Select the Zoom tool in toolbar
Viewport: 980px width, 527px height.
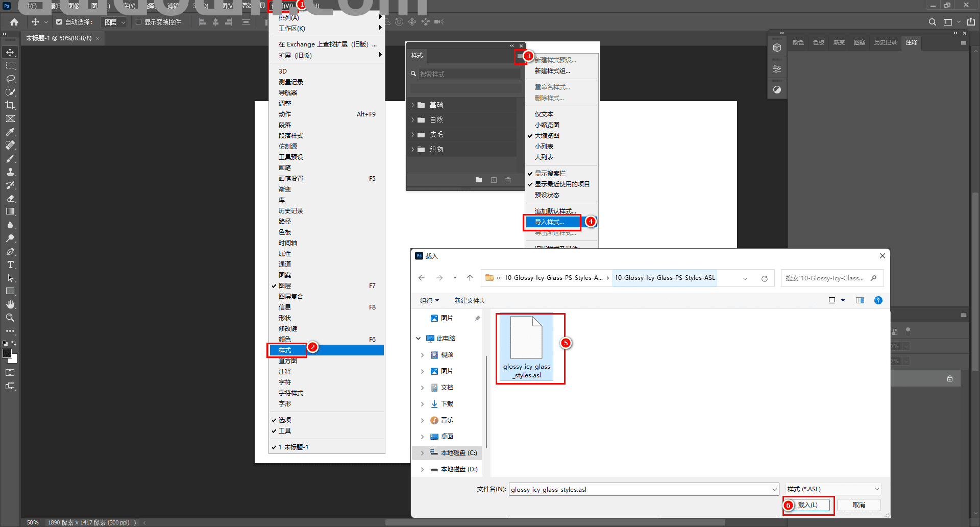point(10,318)
